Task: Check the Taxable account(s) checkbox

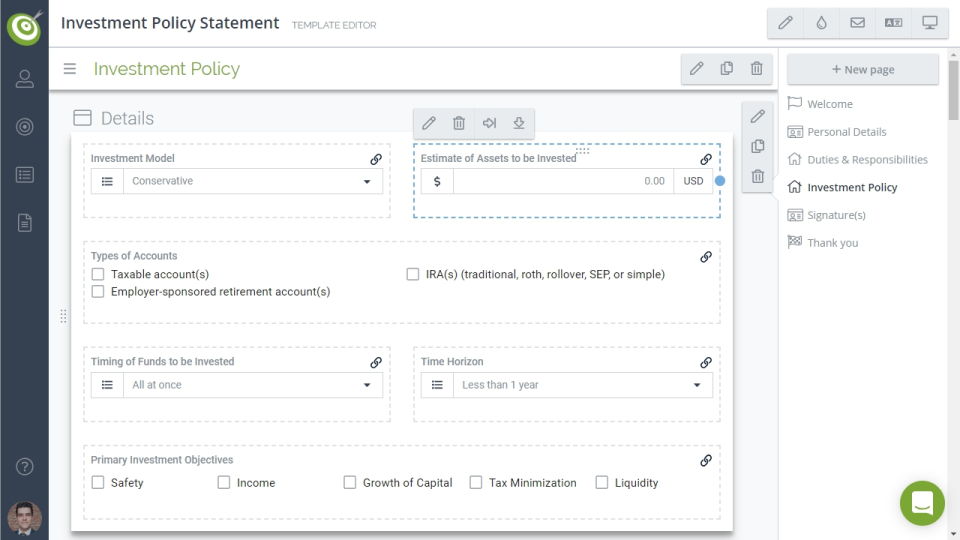Action: pyautogui.click(x=98, y=274)
